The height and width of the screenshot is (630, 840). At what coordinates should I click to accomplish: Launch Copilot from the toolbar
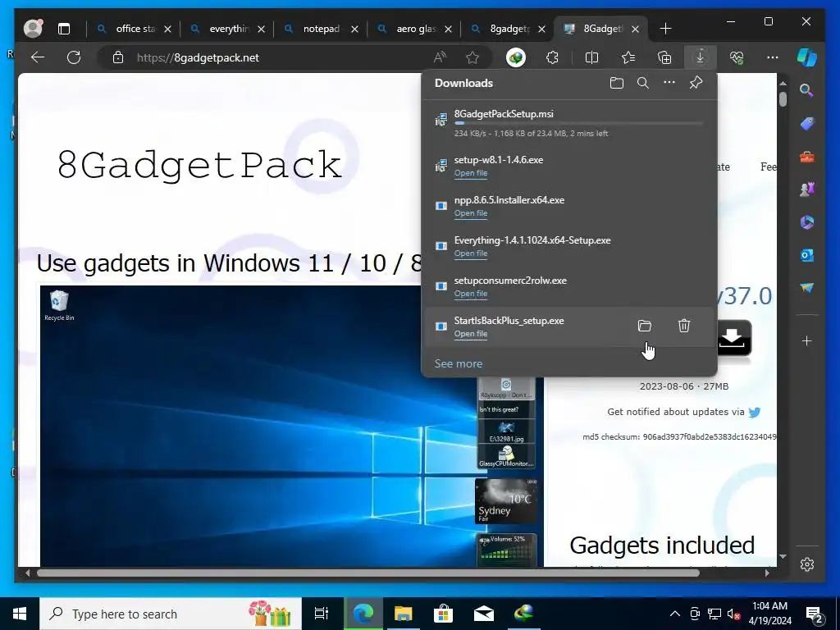[807, 57]
